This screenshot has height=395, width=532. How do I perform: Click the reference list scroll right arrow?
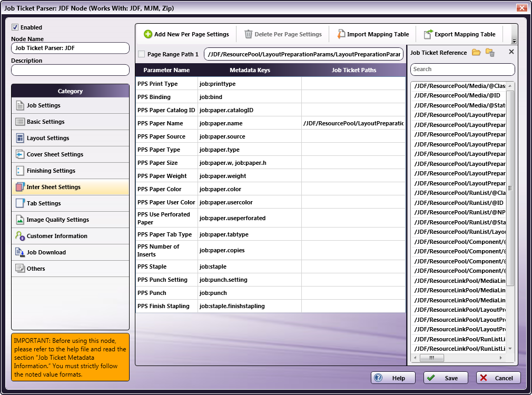500,358
